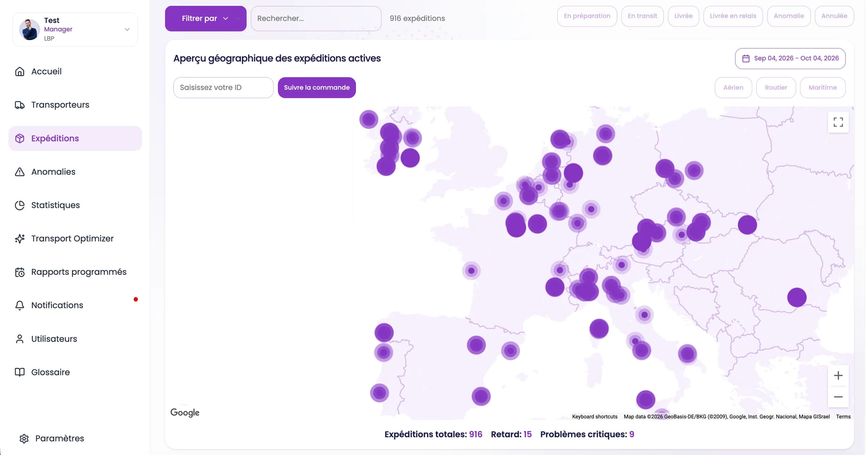Click the Expéditions package icon
The height and width of the screenshot is (455, 868).
click(x=20, y=139)
